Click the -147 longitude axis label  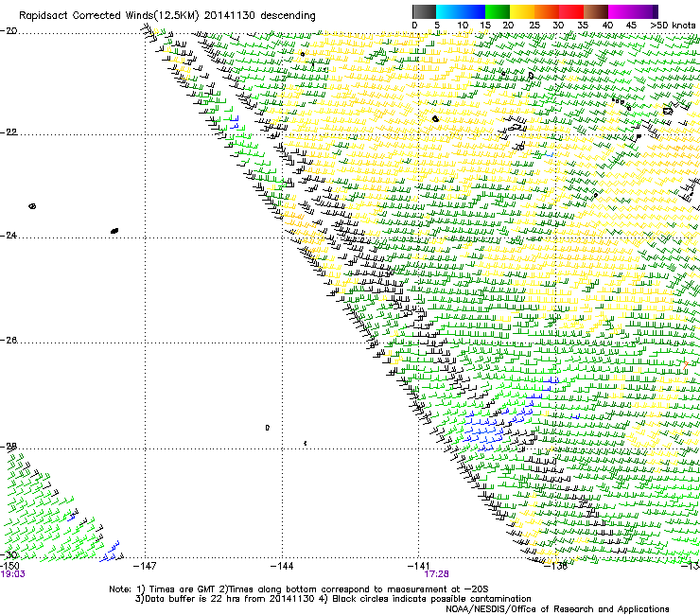(x=145, y=567)
